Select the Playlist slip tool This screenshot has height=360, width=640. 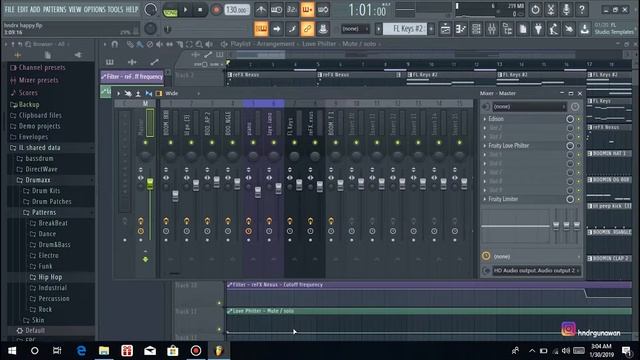(169, 44)
